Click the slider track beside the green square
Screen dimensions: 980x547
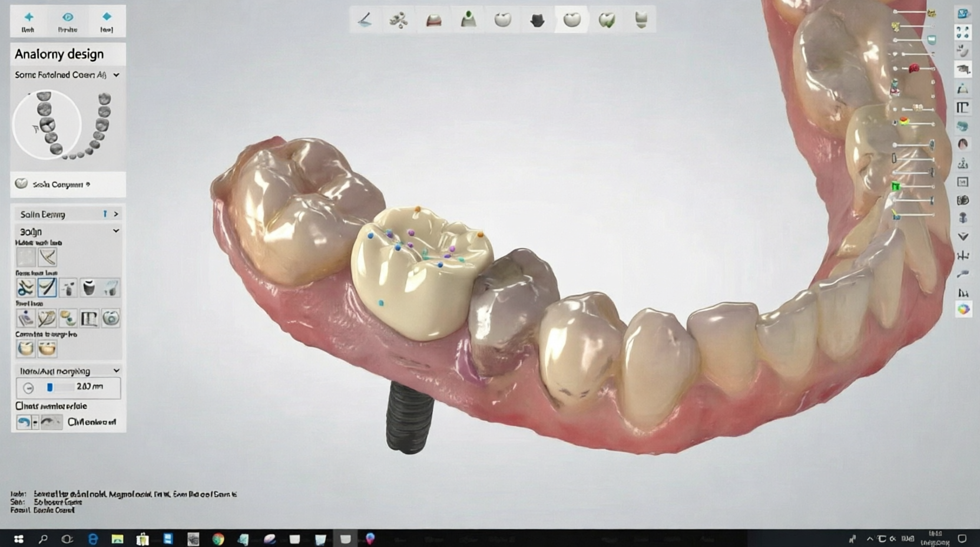(x=918, y=186)
